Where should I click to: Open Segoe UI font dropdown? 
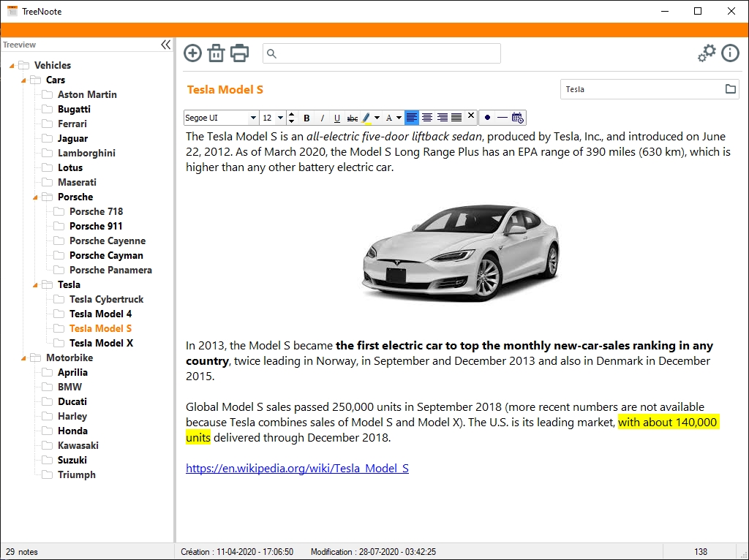[x=252, y=118]
